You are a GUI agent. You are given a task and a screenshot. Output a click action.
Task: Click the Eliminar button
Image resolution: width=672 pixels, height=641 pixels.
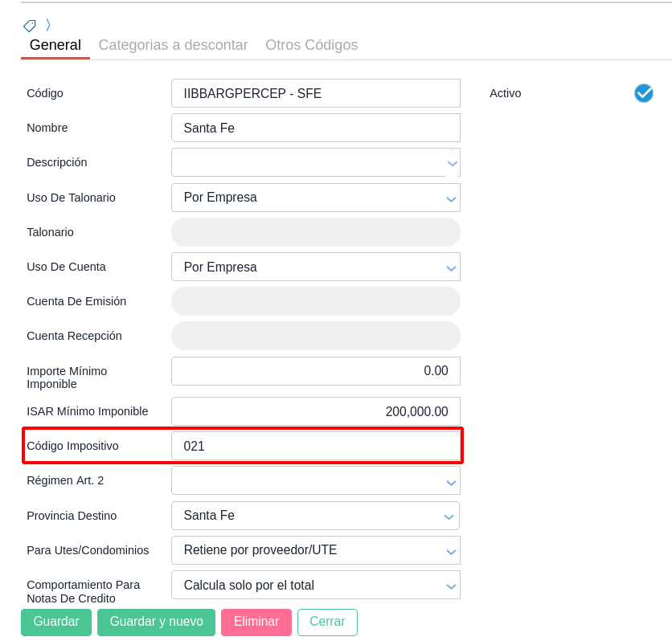click(256, 622)
